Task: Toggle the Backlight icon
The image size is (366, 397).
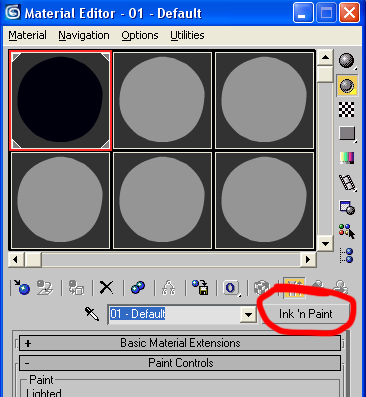Action: coord(347,86)
